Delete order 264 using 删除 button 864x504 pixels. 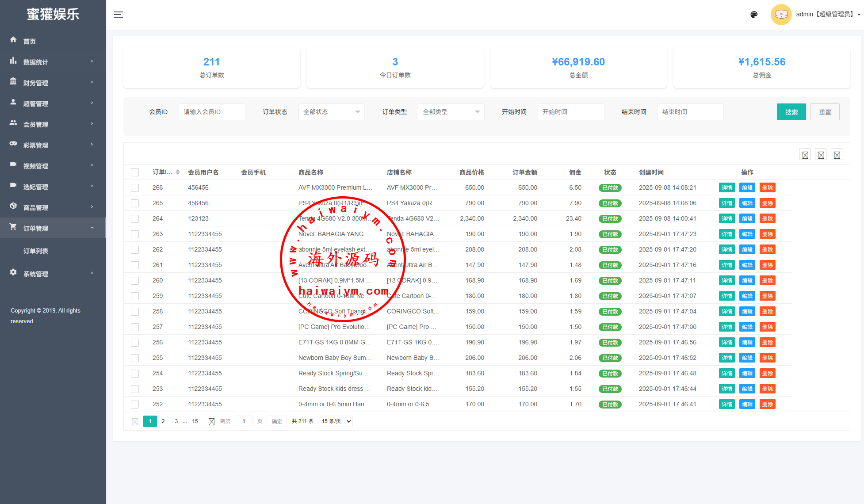(x=767, y=219)
